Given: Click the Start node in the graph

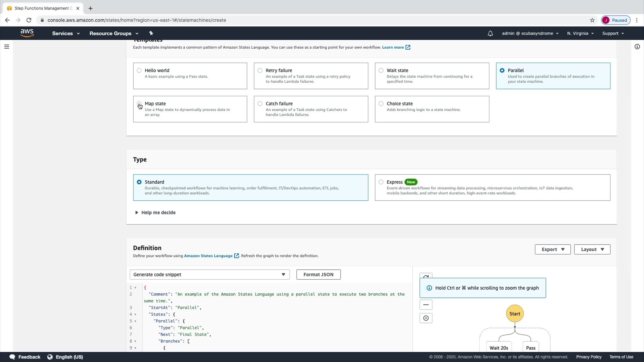Looking at the screenshot, I should click(515, 314).
